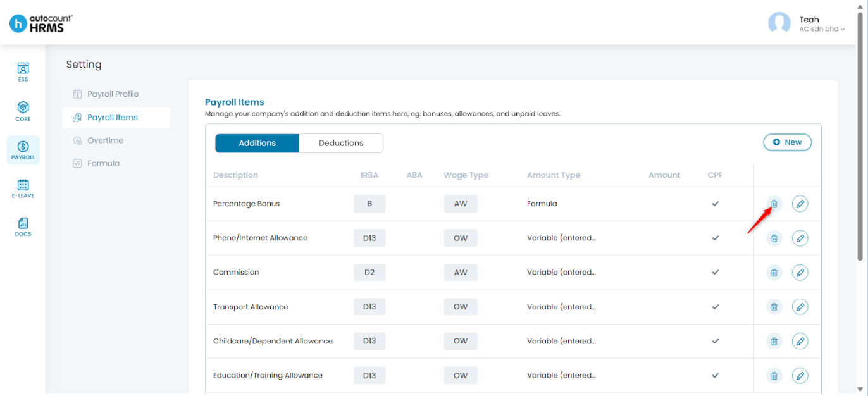Create a New payroll item
The width and height of the screenshot is (868, 396).
tap(787, 142)
